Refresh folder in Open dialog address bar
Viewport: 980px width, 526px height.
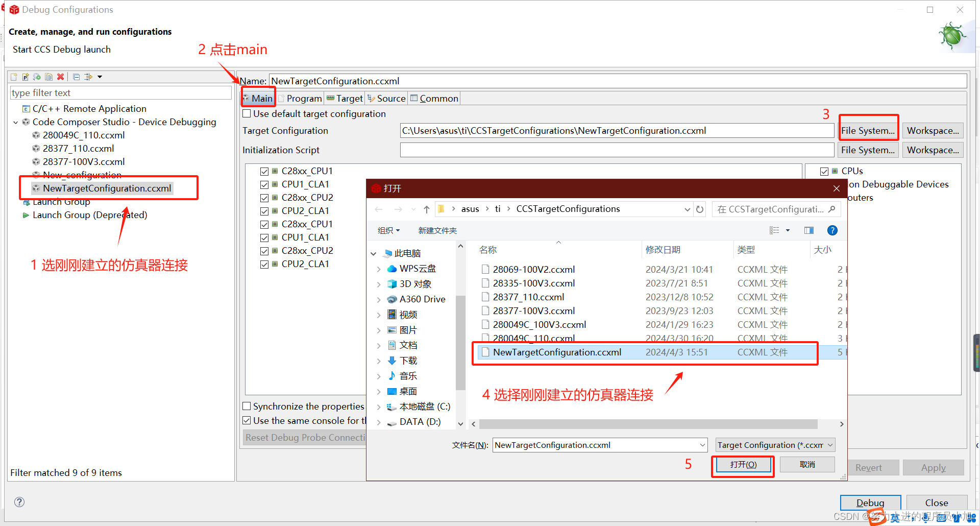(700, 209)
